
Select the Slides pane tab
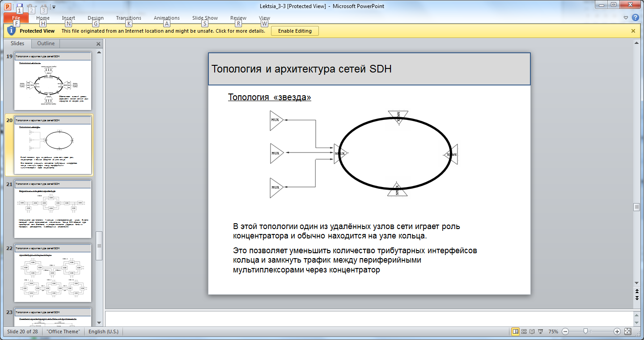(17, 43)
